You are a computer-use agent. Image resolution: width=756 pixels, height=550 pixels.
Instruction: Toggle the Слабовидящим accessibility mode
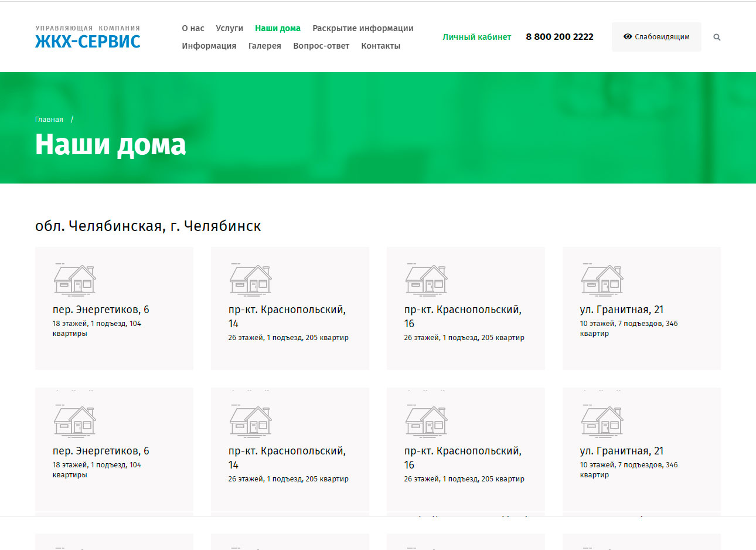coord(656,37)
